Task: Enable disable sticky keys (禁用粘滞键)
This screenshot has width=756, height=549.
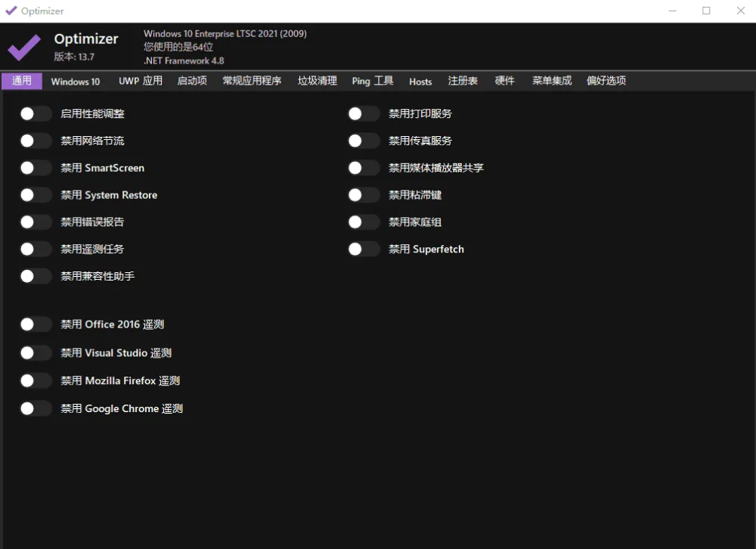Action: point(363,194)
